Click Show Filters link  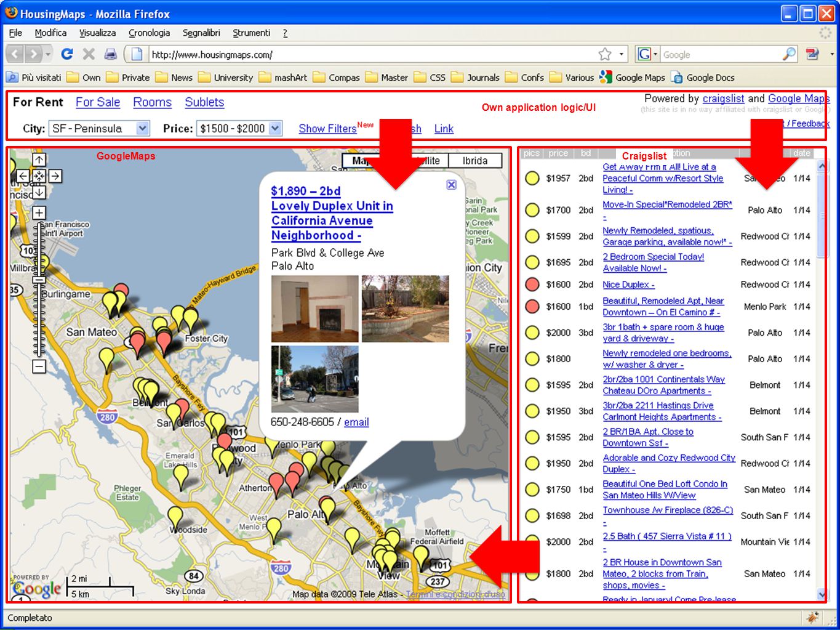(327, 129)
